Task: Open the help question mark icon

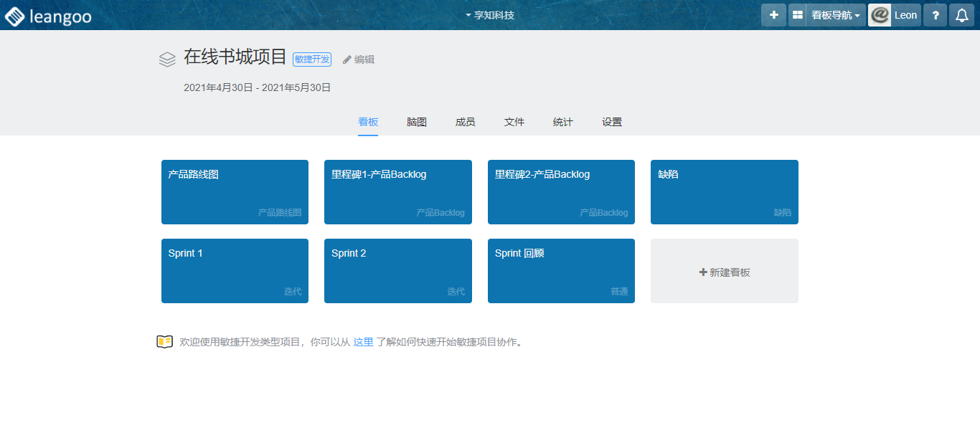Action: pyautogui.click(x=935, y=15)
